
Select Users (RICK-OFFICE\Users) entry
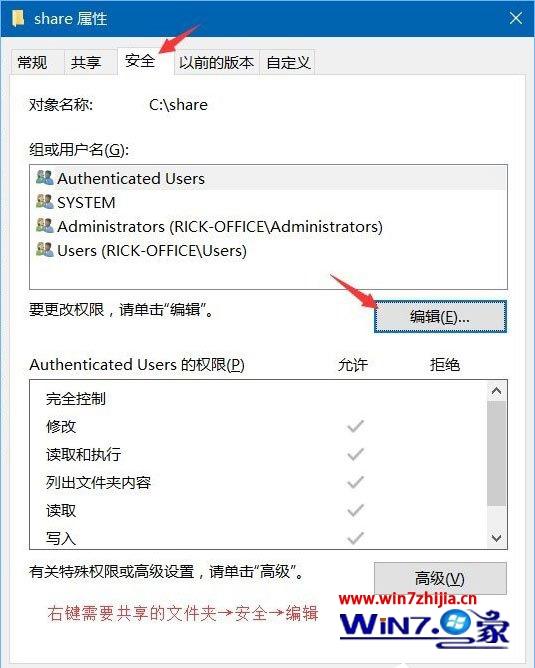[268, 250]
